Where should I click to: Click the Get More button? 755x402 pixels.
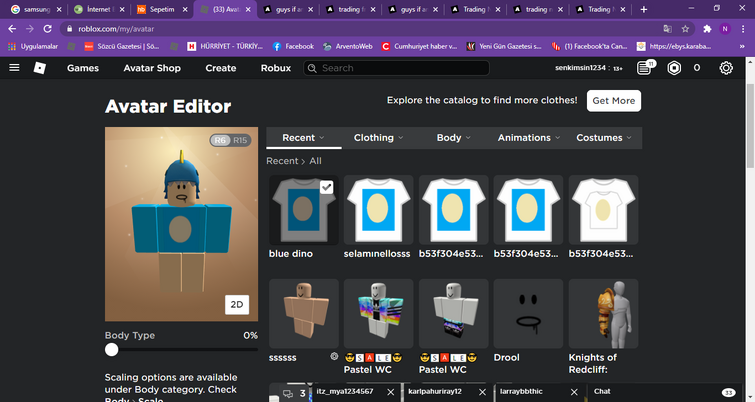click(x=613, y=101)
